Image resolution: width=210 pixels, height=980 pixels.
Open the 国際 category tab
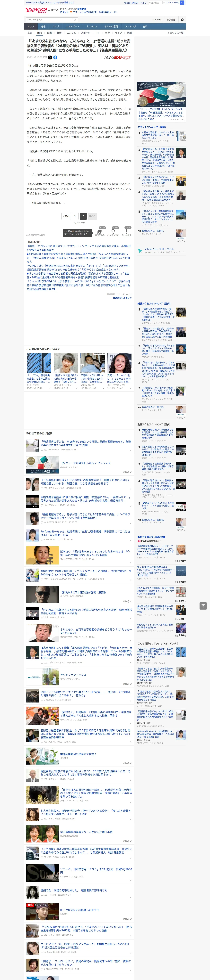[49, 33]
